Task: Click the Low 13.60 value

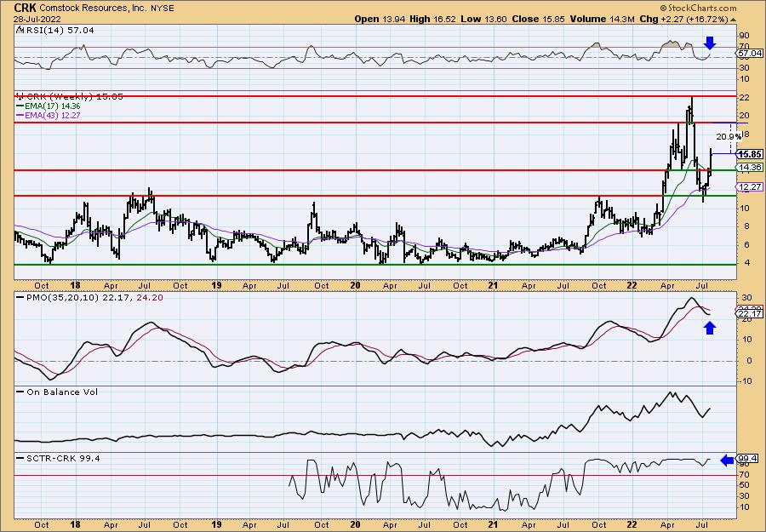Action: click(x=483, y=19)
